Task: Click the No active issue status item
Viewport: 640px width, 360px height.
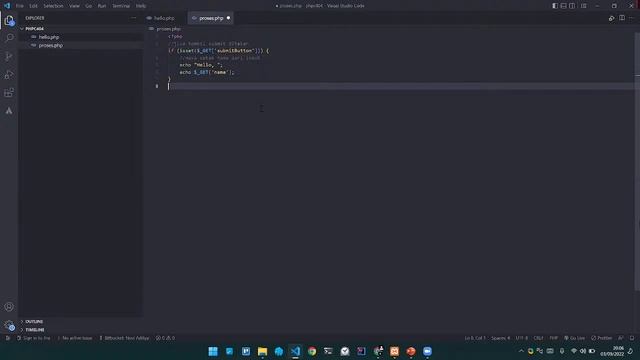Action: [75, 338]
